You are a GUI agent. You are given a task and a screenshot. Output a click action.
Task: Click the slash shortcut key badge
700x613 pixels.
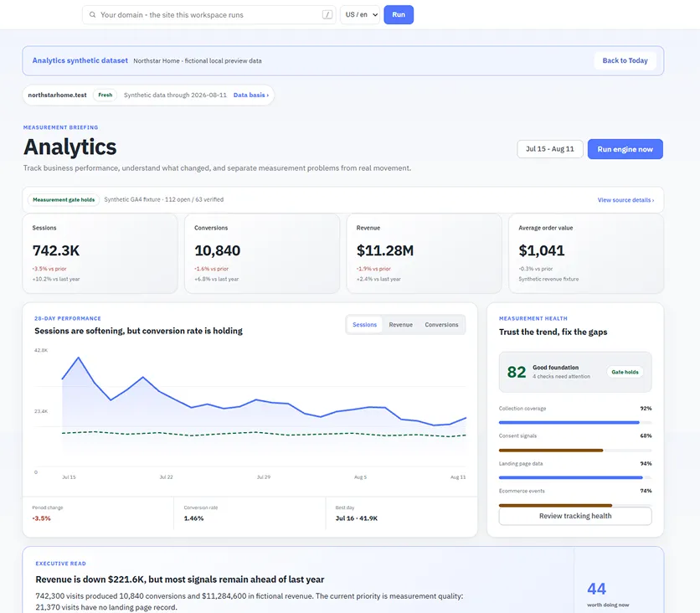click(327, 15)
